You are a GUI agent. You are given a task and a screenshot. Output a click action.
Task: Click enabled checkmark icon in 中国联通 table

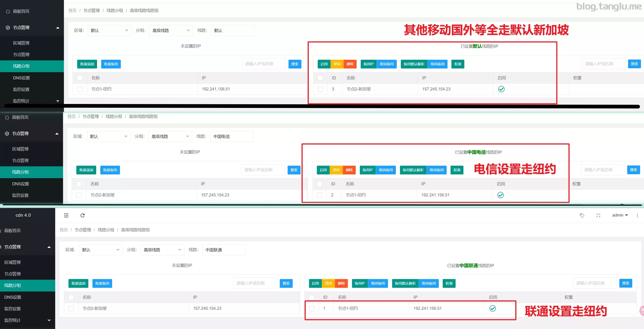click(492, 308)
